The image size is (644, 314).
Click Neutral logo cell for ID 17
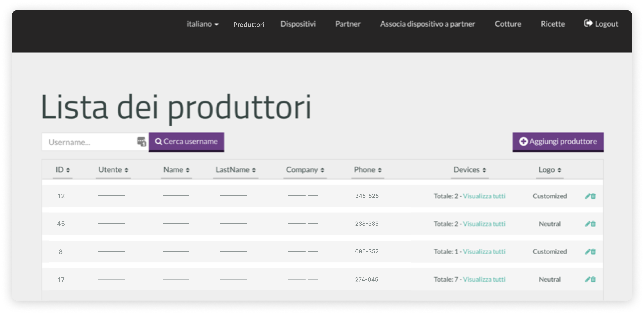[550, 279]
